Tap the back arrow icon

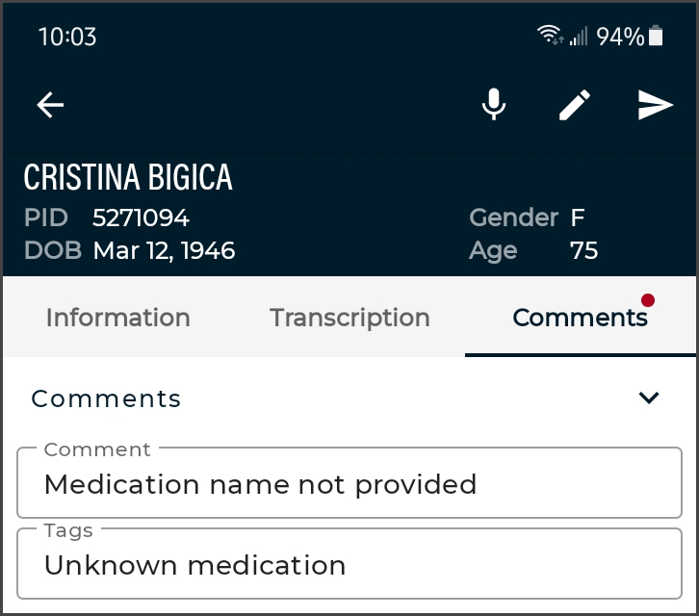[50, 105]
